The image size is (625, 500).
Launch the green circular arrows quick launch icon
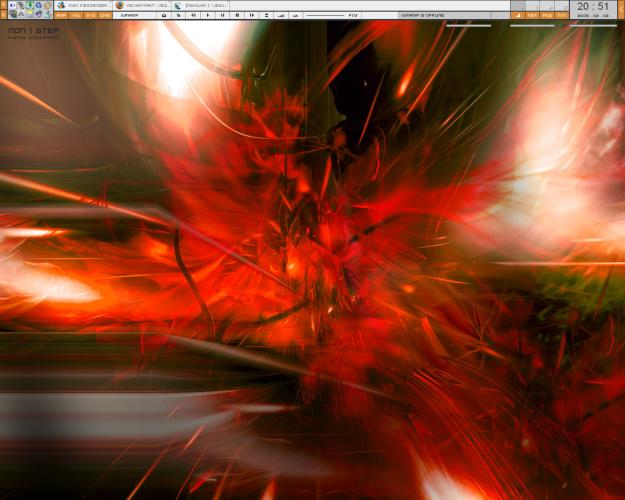(x=30, y=5)
